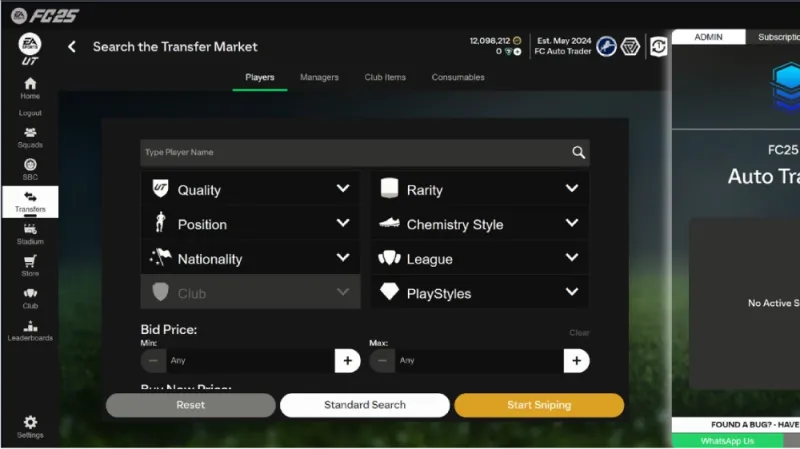Expand the Rarity dropdown
Screen dimensions: 800x449
coord(480,190)
